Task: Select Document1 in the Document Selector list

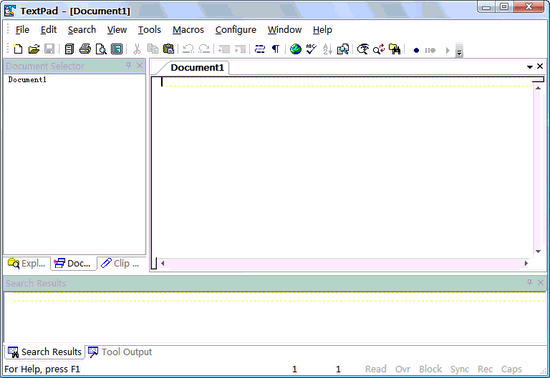Action: tap(27, 80)
